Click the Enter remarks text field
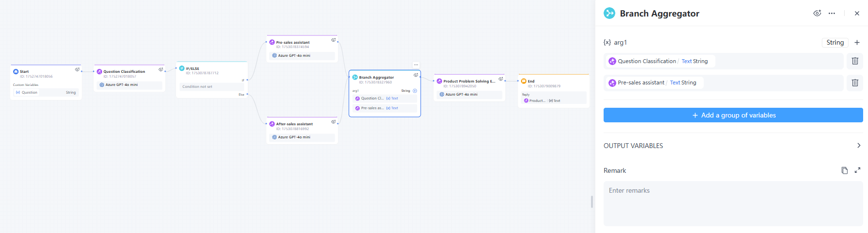Screen dimensions: 868x233 pyautogui.click(x=733, y=203)
